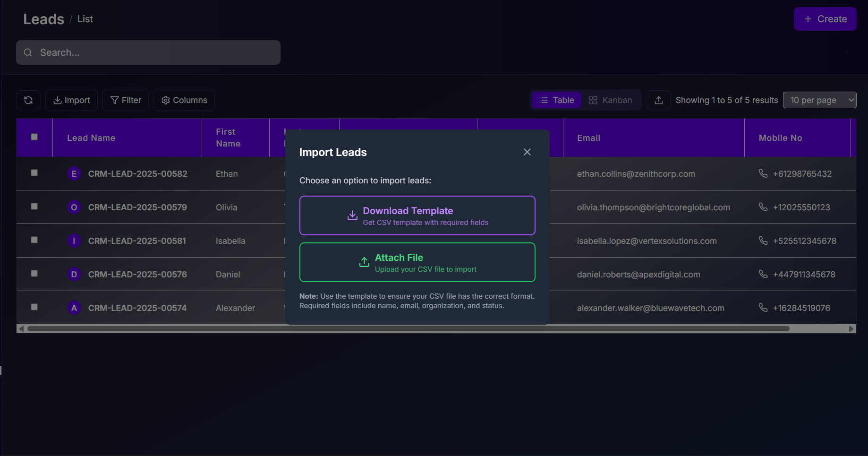Switch to Kanban view
This screenshot has height=456, width=868.
tap(610, 100)
